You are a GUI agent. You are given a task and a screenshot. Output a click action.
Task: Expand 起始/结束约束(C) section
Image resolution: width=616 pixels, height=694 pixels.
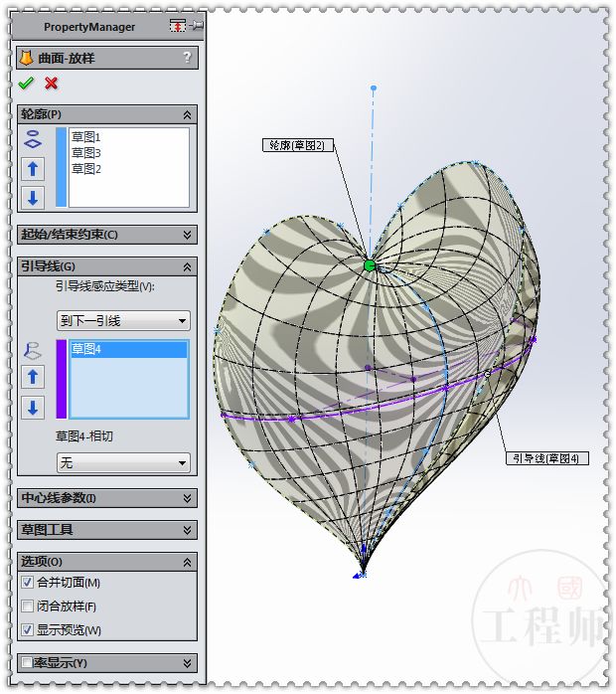click(187, 235)
